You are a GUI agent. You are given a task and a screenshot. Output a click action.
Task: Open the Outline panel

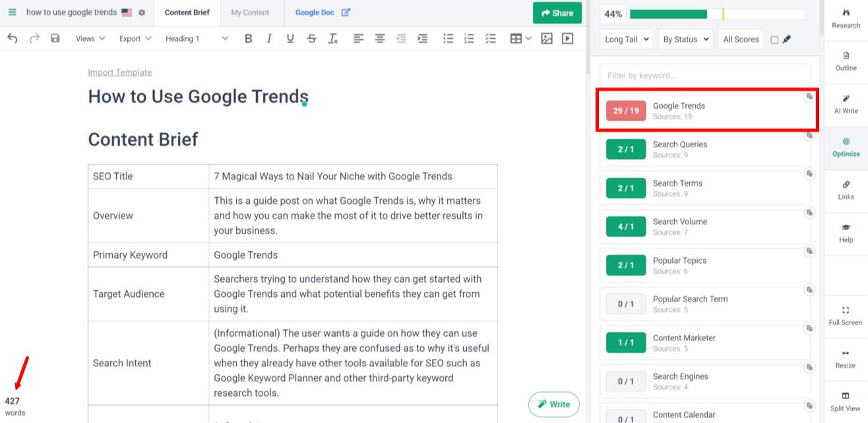point(845,62)
